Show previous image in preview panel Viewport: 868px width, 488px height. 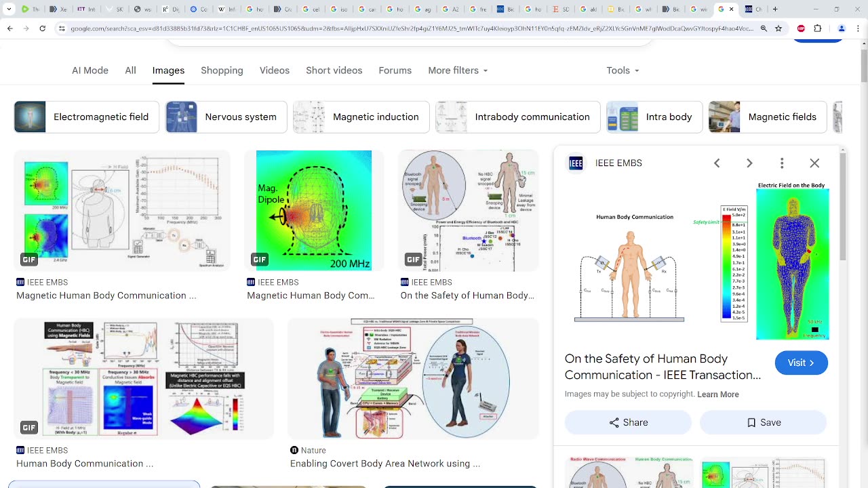pyautogui.click(x=717, y=163)
